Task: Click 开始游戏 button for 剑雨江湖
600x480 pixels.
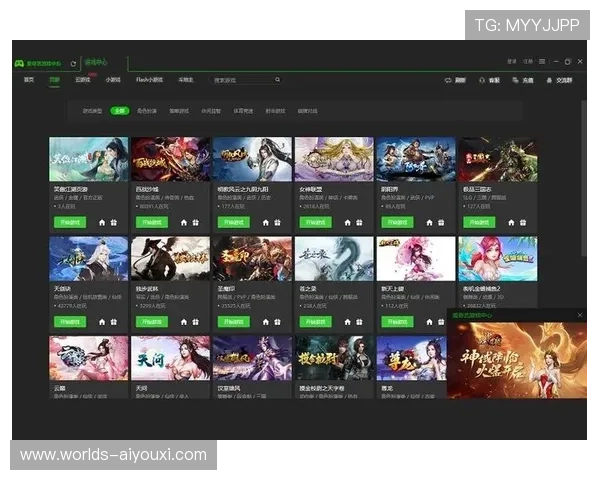Action: coord(395,223)
